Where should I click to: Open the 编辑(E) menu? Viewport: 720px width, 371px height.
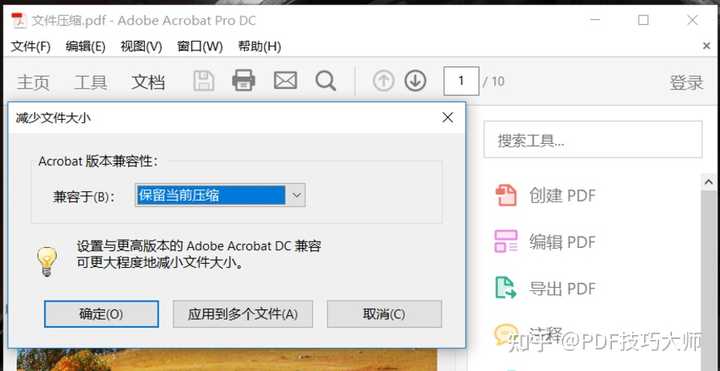(x=85, y=46)
